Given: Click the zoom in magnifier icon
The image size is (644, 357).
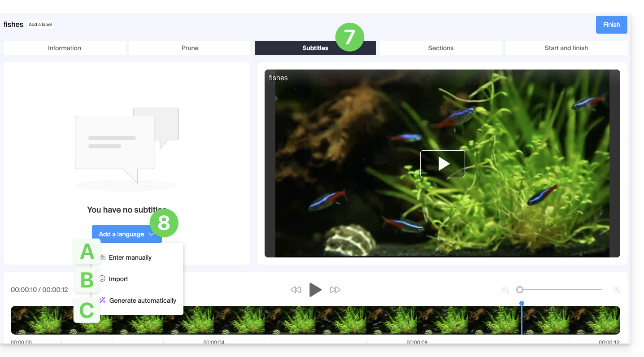Looking at the screenshot, I should tap(617, 290).
